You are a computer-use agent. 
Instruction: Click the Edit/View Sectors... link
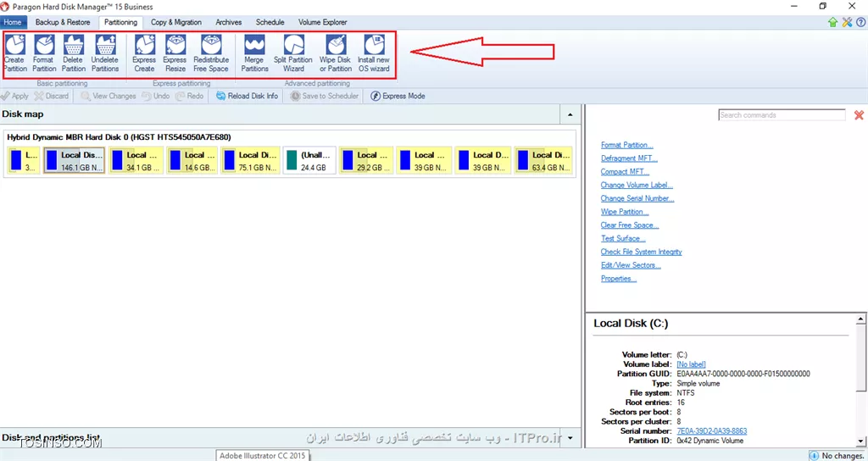point(631,265)
